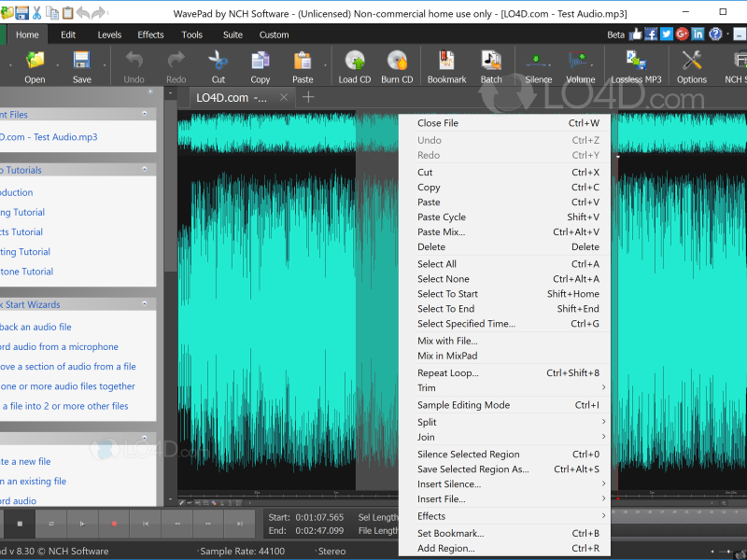The width and height of the screenshot is (747, 560).
Task: Click the LinkedIn share icon
Action: [698, 34]
